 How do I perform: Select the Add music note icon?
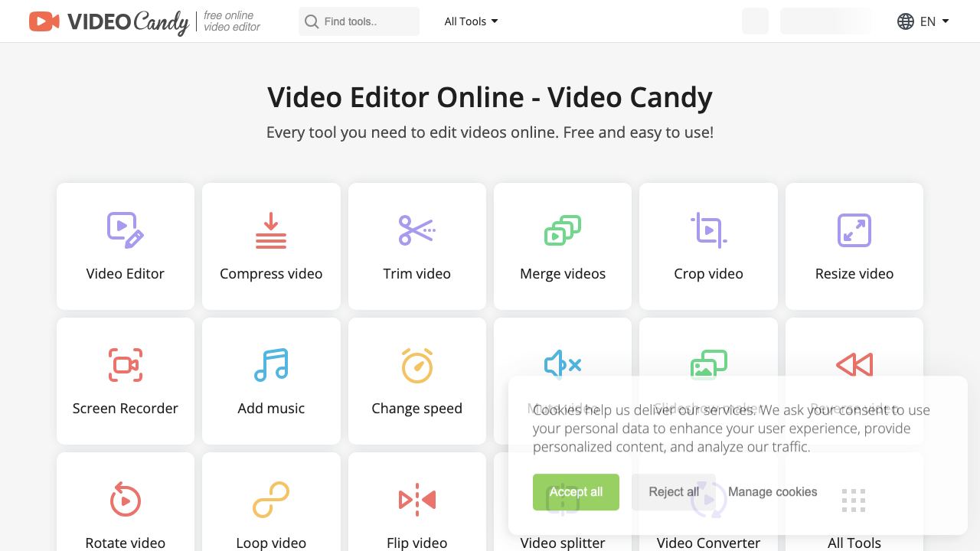point(271,365)
